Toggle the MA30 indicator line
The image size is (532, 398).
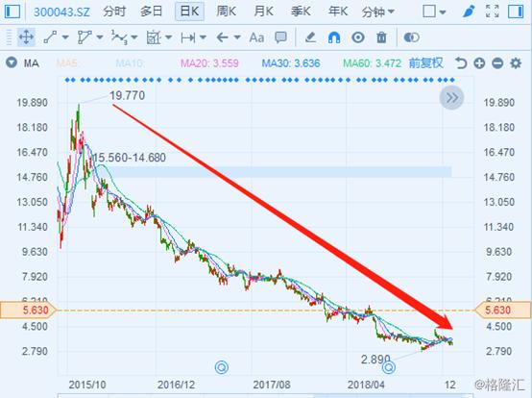[x=291, y=63]
